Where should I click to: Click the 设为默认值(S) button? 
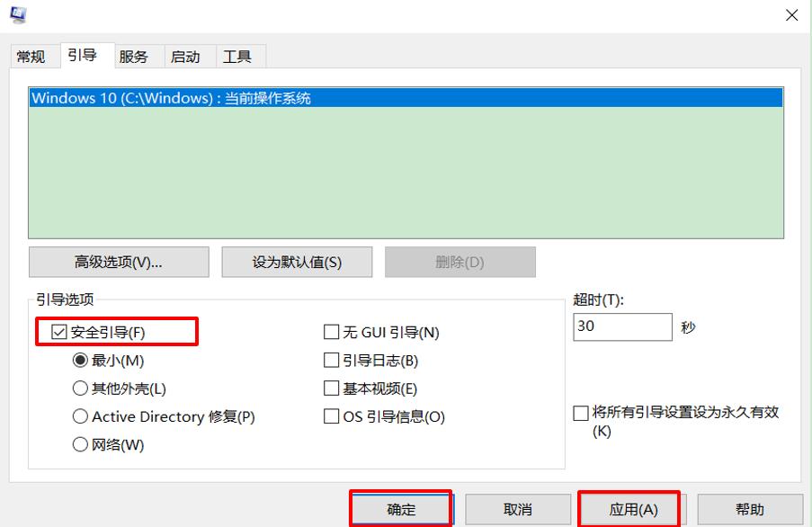(297, 262)
